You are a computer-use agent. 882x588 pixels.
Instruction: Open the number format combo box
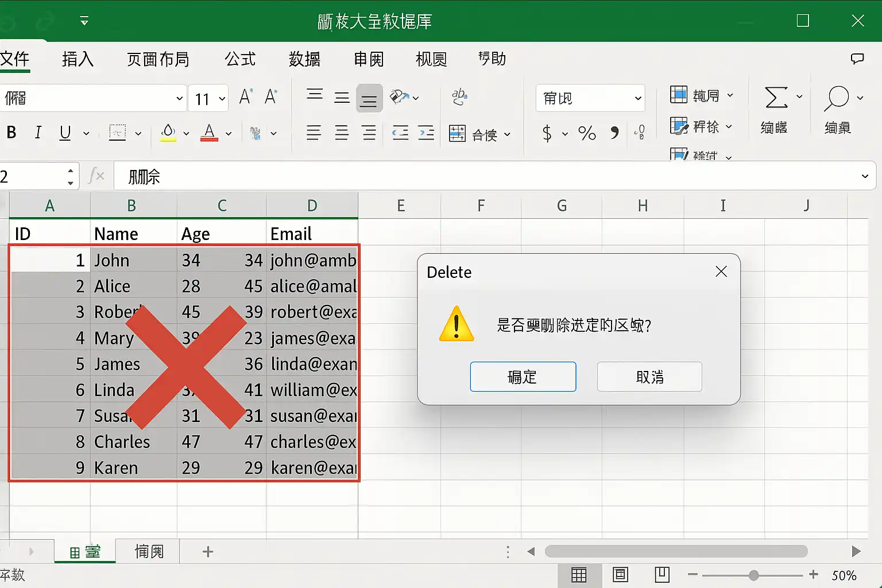(x=590, y=98)
